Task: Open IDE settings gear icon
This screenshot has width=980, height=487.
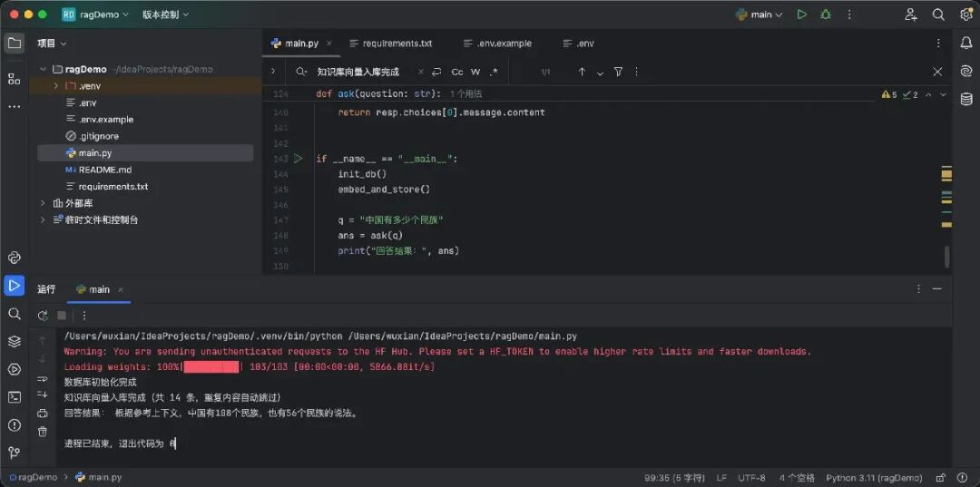Action: (x=965, y=15)
